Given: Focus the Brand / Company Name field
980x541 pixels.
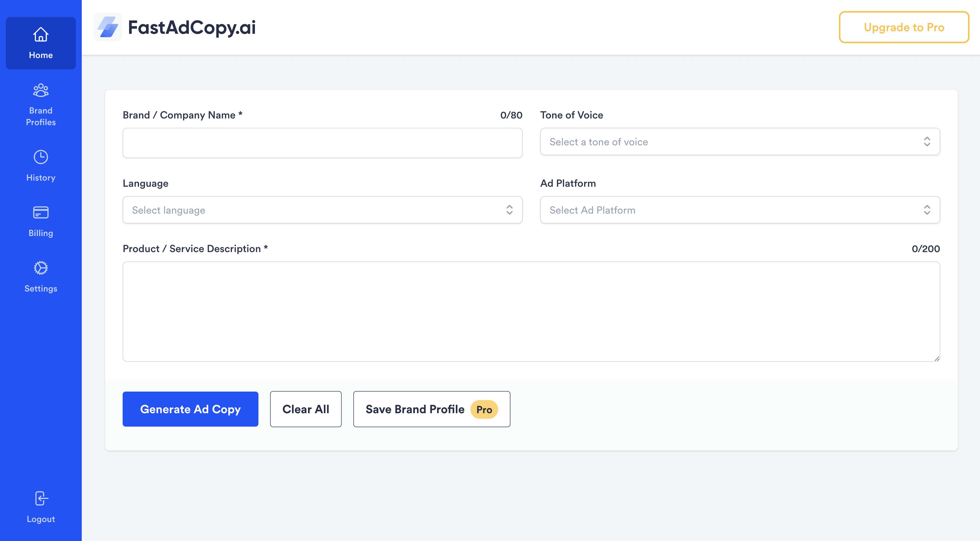Looking at the screenshot, I should tap(322, 143).
